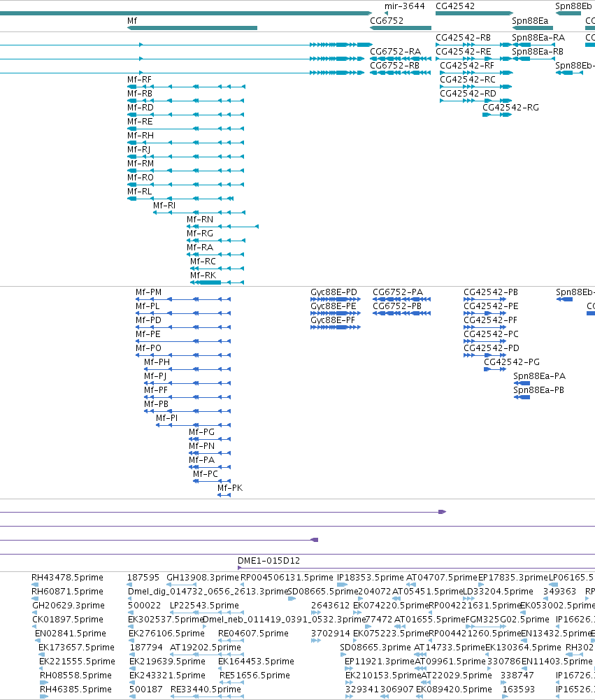Select protein Mf-PA
The height and width of the screenshot is (700, 595).
pyautogui.click(x=201, y=460)
